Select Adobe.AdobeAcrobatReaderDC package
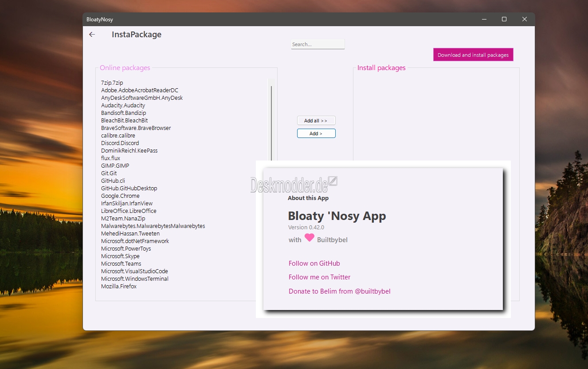Screen dimensions: 588x369 click(140, 90)
